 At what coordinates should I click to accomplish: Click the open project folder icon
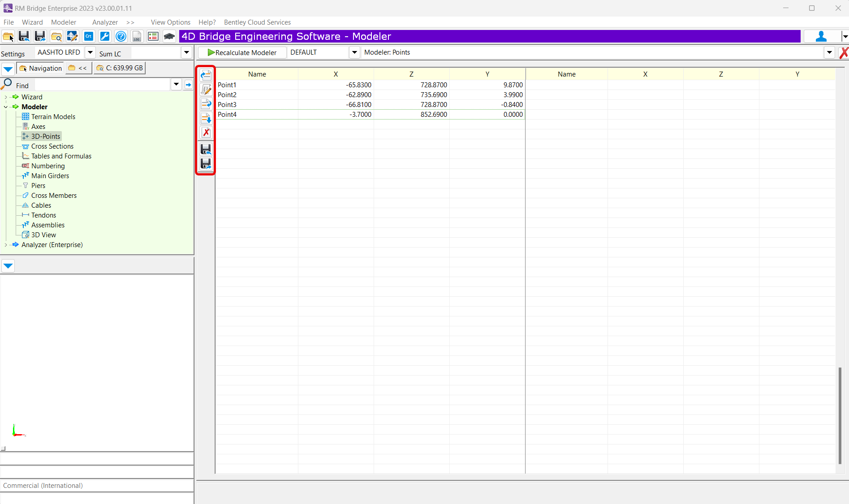(8, 37)
